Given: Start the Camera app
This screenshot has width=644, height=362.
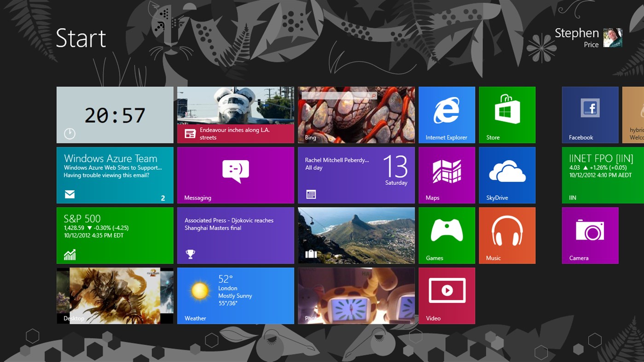Looking at the screenshot, I should (590, 235).
